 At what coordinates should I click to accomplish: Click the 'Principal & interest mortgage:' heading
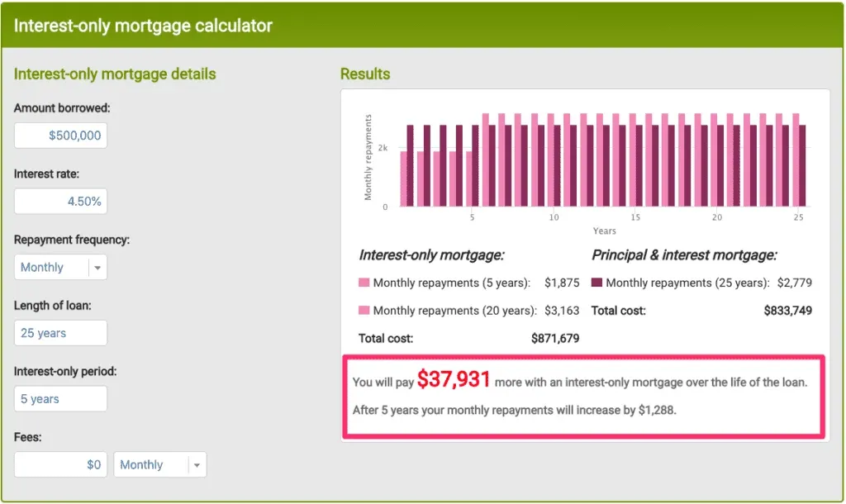pyautogui.click(x=685, y=254)
